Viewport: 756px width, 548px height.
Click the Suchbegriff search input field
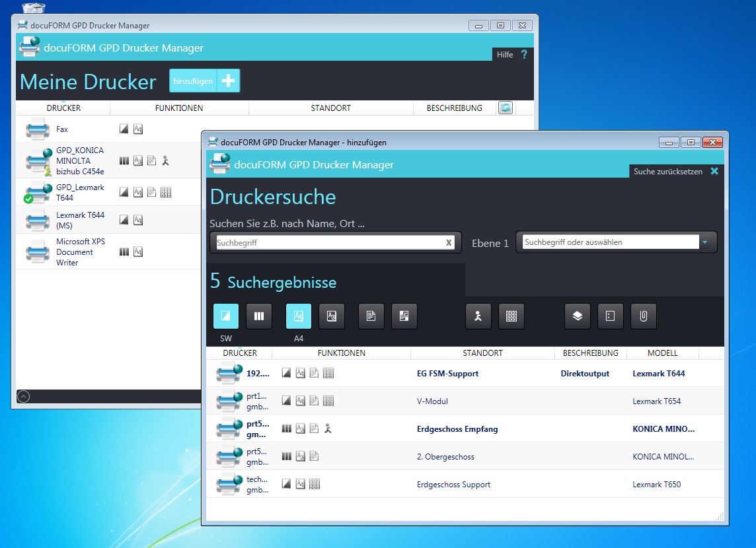point(329,242)
